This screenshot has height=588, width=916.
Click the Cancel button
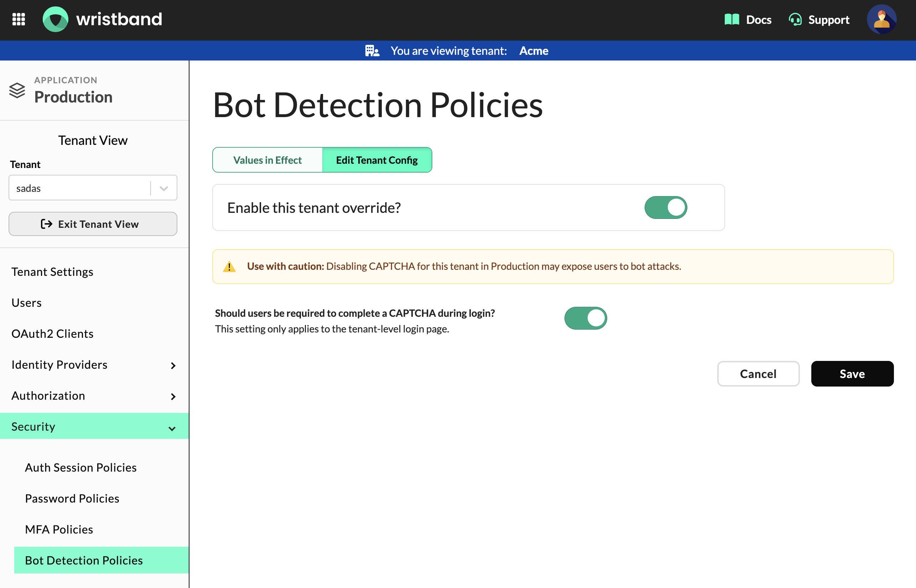[x=758, y=374]
